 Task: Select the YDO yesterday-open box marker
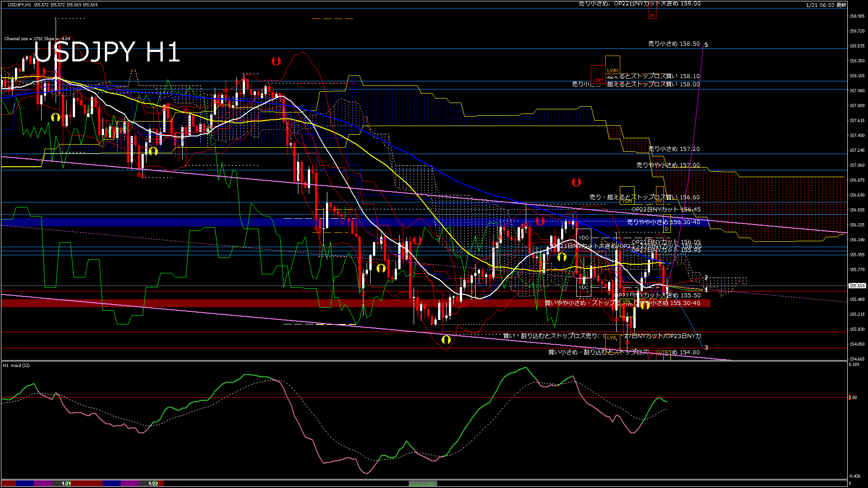[584, 237]
